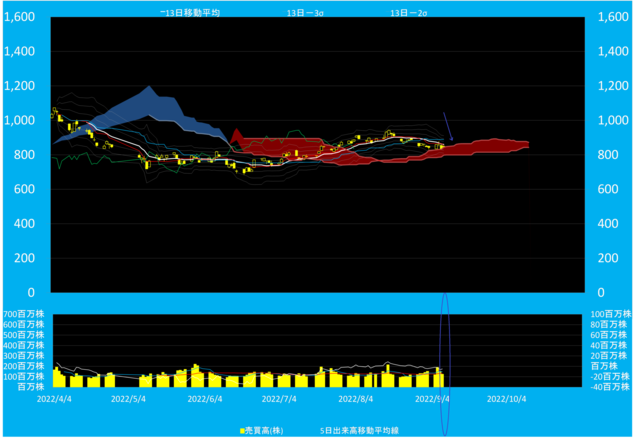This screenshot has height=439, width=640.
Task: Click the yellow 売買高(株) legend marker
Action: [243, 429]
